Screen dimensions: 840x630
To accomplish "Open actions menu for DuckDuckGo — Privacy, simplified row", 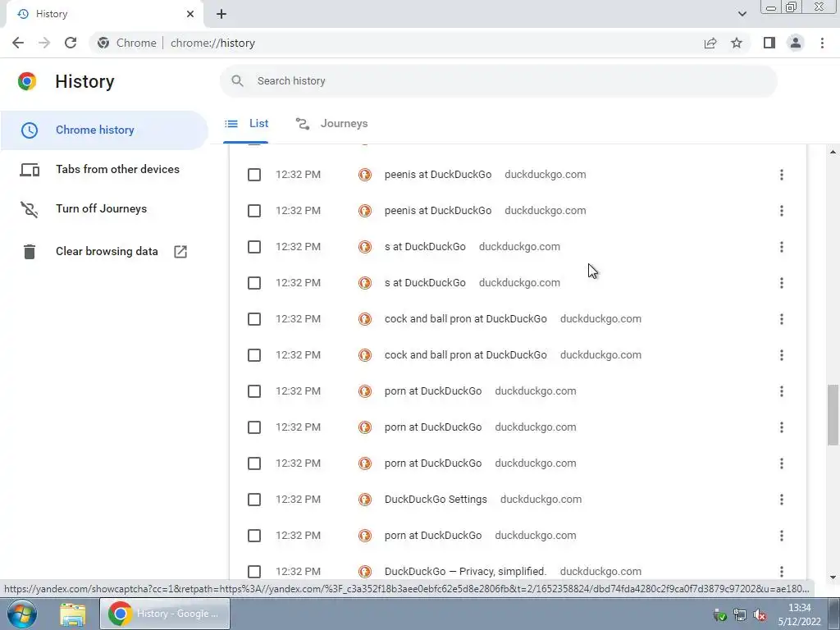I will click(782, 572).
